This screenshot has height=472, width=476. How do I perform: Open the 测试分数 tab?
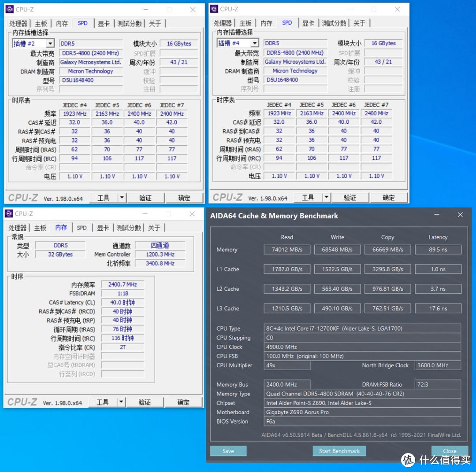click(x=130, y=23)
